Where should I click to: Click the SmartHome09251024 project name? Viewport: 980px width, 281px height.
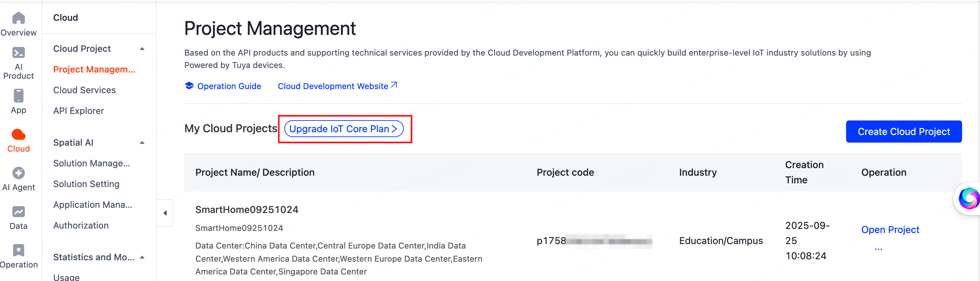246,210
